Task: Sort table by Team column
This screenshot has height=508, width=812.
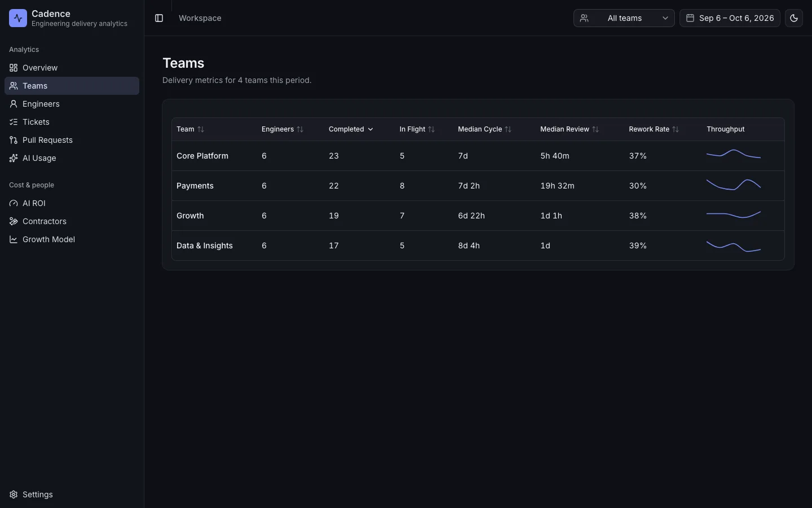Action: click(191, 129)
